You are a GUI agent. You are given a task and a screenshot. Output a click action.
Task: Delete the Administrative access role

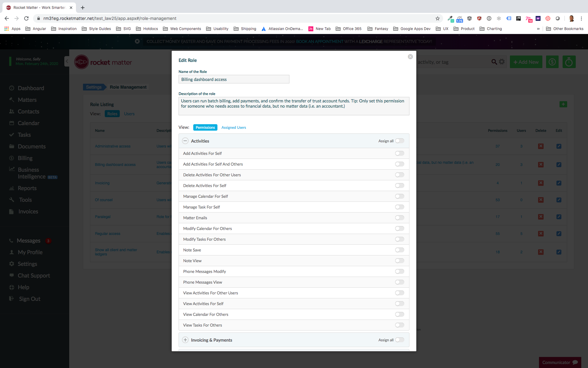tap(541, 146)
